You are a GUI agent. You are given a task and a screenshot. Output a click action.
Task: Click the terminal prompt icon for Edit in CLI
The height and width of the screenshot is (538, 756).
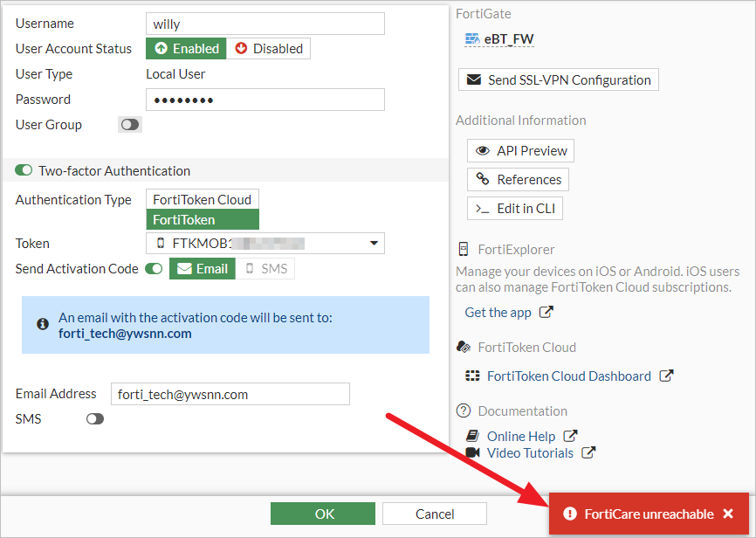483,209
